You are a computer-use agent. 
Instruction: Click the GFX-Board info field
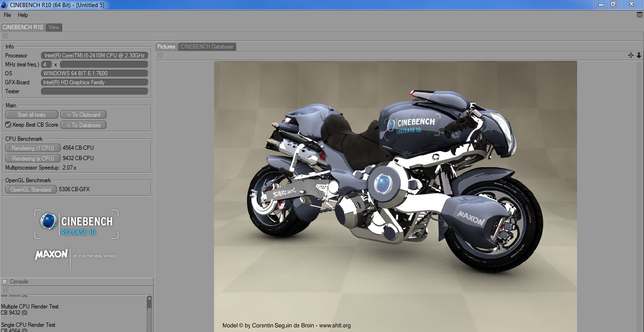click(x=95, y=82)
